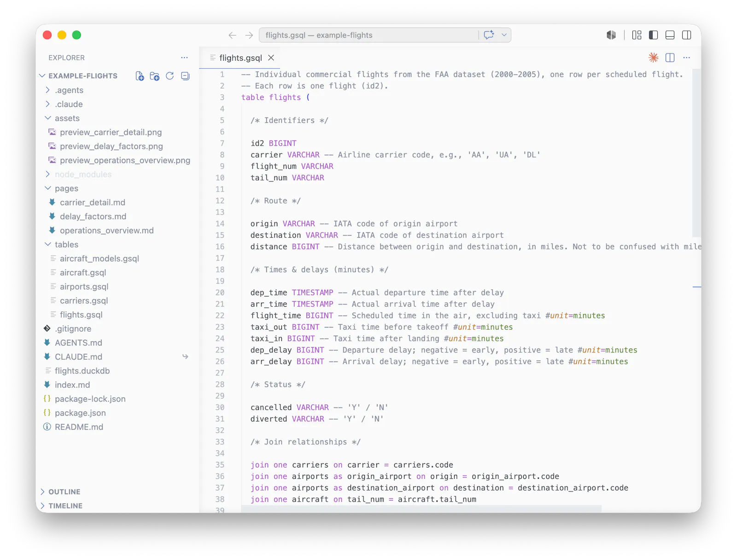Open carriers.gsql file
Viewport: 737px width, 560px height.
point(84,301)
